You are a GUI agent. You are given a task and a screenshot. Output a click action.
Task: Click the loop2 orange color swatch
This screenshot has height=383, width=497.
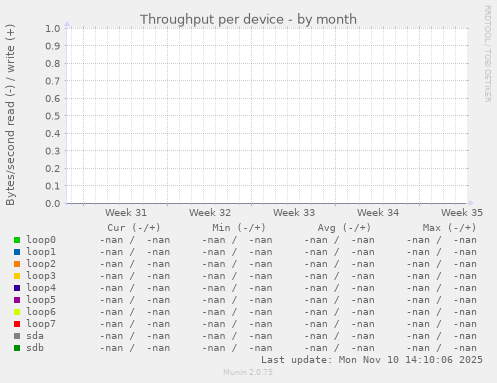coord(17,264)
